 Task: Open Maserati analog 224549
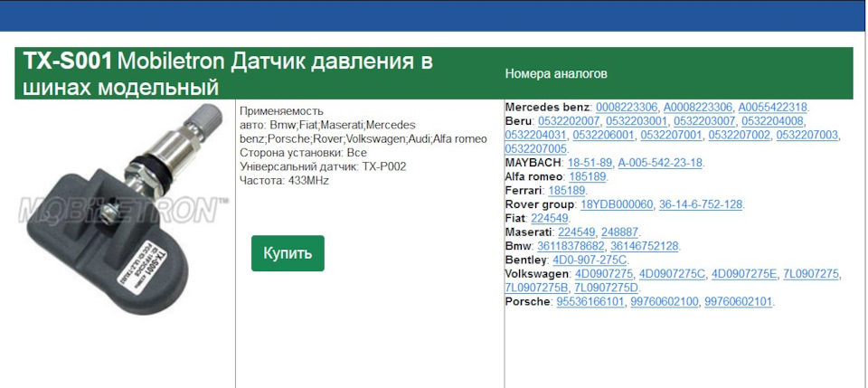click(577, 232)
